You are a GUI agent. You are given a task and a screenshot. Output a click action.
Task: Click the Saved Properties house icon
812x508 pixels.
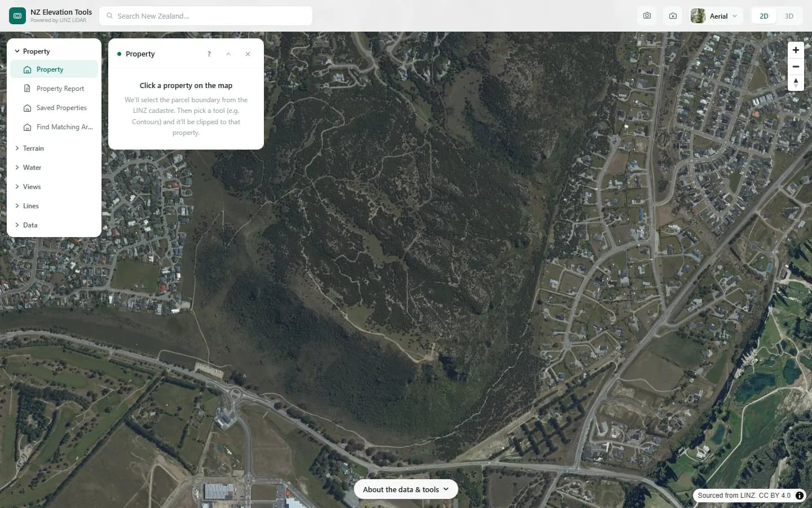click(27, 108)
